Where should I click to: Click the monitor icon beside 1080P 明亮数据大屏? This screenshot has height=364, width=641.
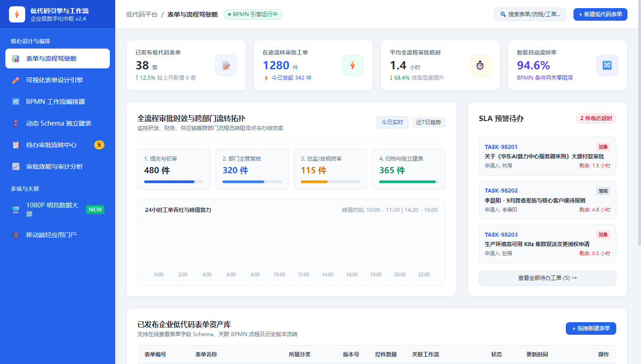16,210
